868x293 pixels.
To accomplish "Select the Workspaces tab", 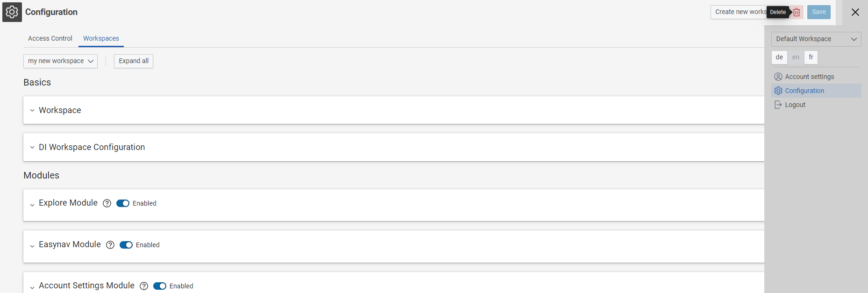I will click(100, 38).
